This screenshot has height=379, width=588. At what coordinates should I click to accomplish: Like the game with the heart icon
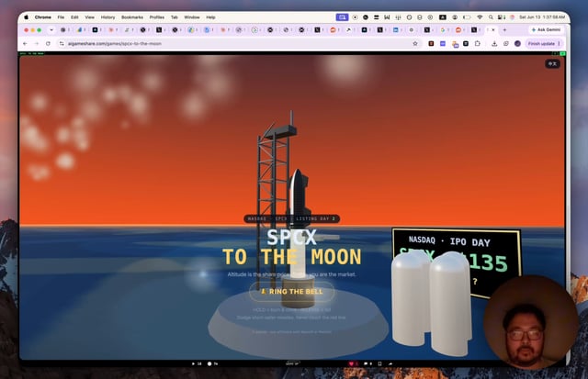(x=353, y=363)
